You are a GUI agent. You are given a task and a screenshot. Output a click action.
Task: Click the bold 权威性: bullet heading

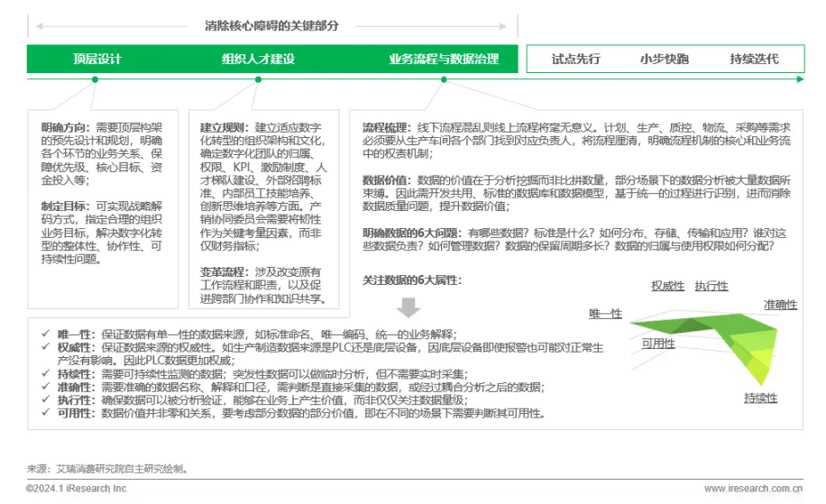[77, 347]
